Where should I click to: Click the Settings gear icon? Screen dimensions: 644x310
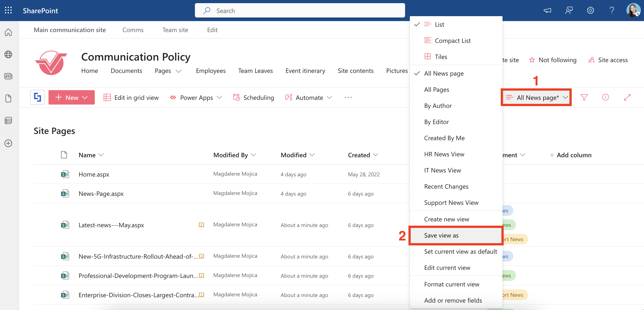point(590,10)
